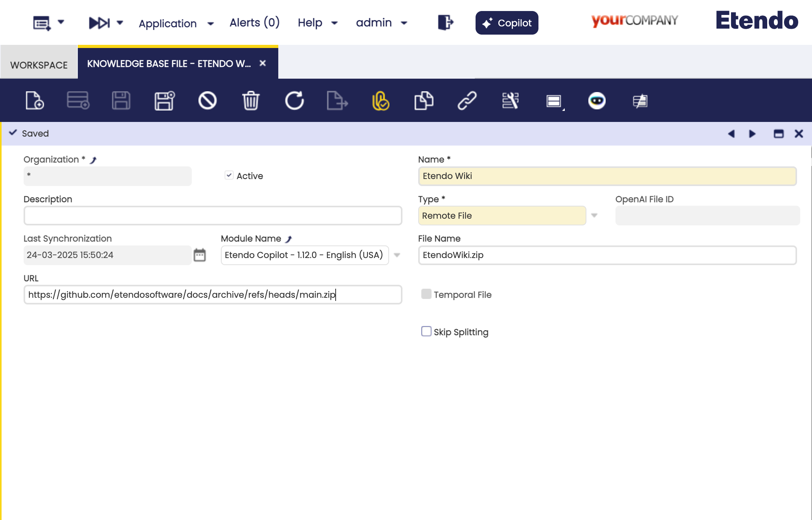Go to next record arrow
The image size is (812, 520).
pos(752,134)
